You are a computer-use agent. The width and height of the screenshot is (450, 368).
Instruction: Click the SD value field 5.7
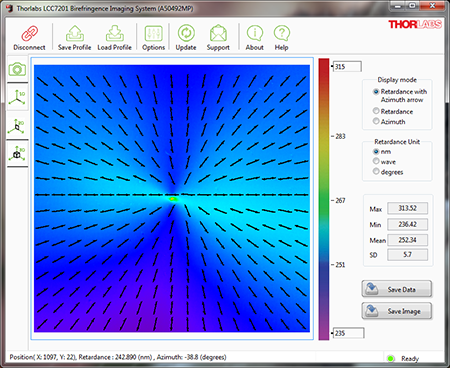(407, 255)
